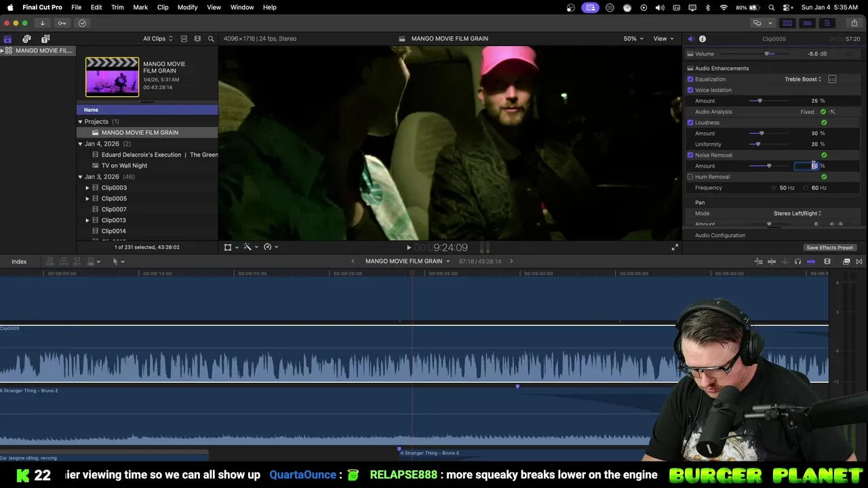Enter full screen viewer icon
Viewport: 868px width, 488px height.
675,247
